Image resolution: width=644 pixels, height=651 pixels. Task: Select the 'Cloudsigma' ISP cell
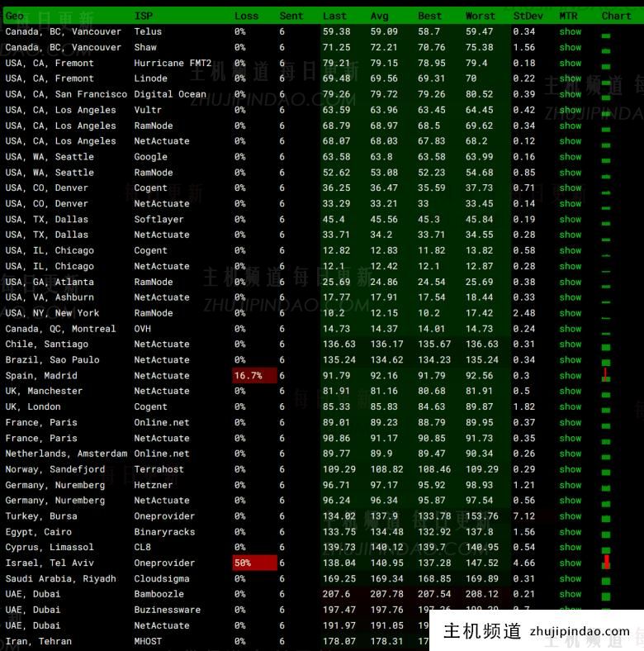click(162, 579)
